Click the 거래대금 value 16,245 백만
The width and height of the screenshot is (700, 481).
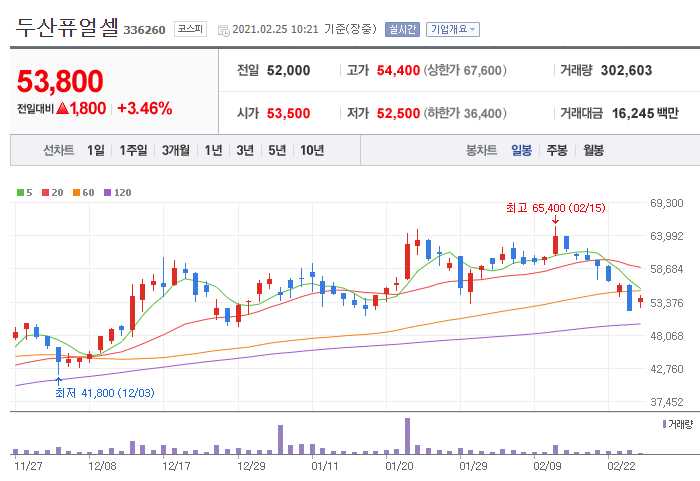pos(645,113)
